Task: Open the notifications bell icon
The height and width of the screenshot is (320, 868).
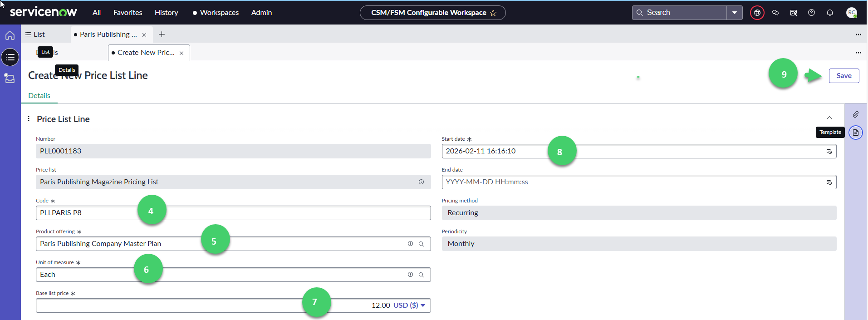Action: click(829, 13)
